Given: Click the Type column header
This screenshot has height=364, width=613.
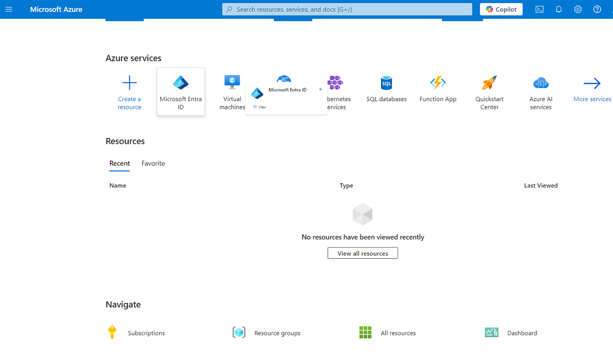Looking at the screenshot, I should tap(346, 185).
